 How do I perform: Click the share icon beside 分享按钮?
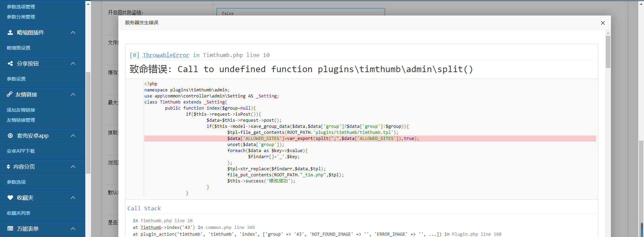coord(10,63)
